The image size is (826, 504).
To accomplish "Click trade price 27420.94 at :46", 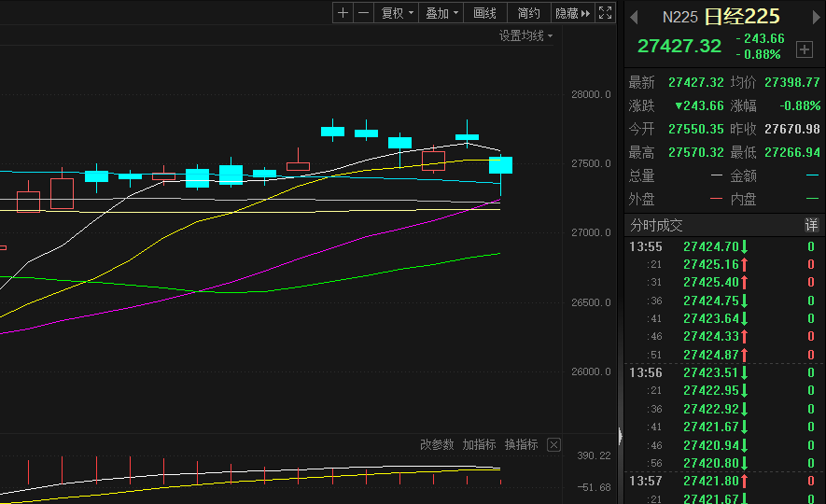I will click(711, 445).
